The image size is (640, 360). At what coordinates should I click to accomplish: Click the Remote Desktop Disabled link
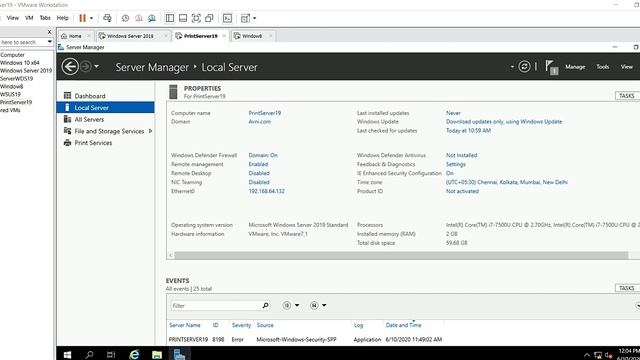point(259,173)
